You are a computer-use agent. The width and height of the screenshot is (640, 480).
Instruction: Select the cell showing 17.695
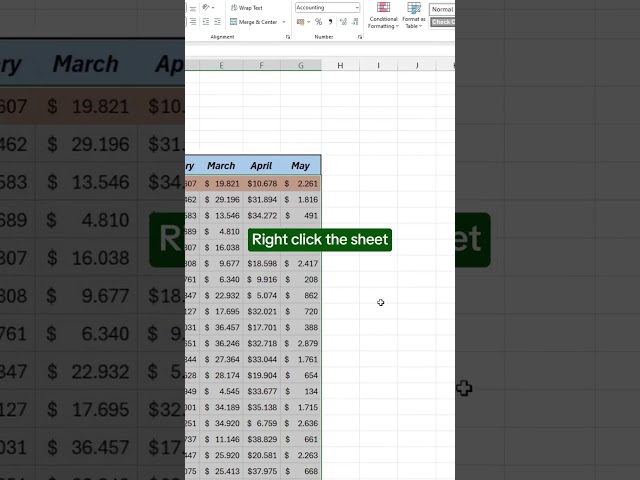pos(221,311)
